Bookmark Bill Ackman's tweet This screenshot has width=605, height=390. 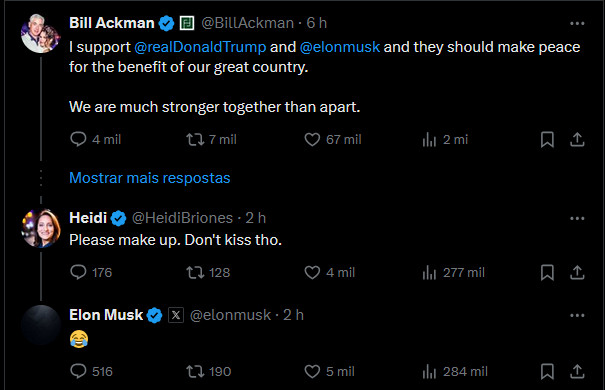(547, 140)
